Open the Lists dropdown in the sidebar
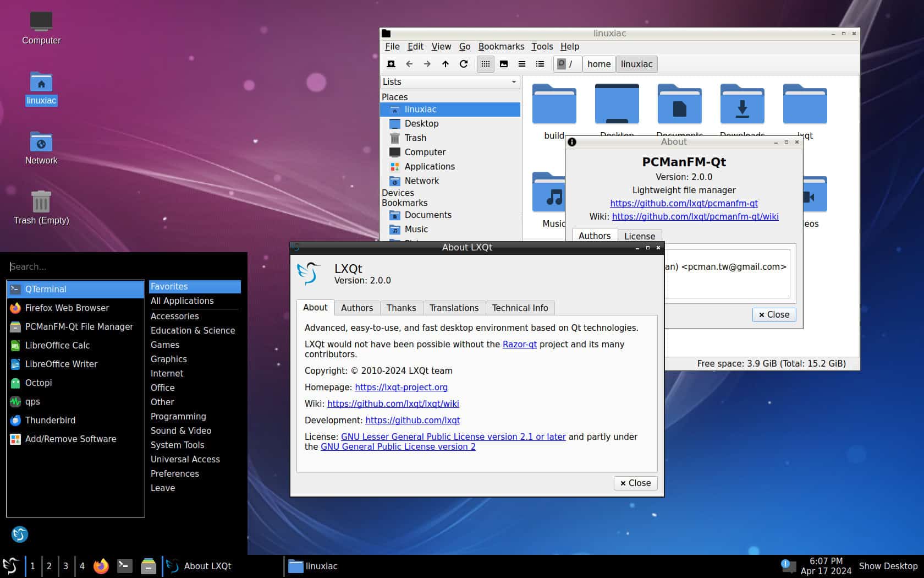The width and height of the screenshot is (924, 578). [450, 81]
